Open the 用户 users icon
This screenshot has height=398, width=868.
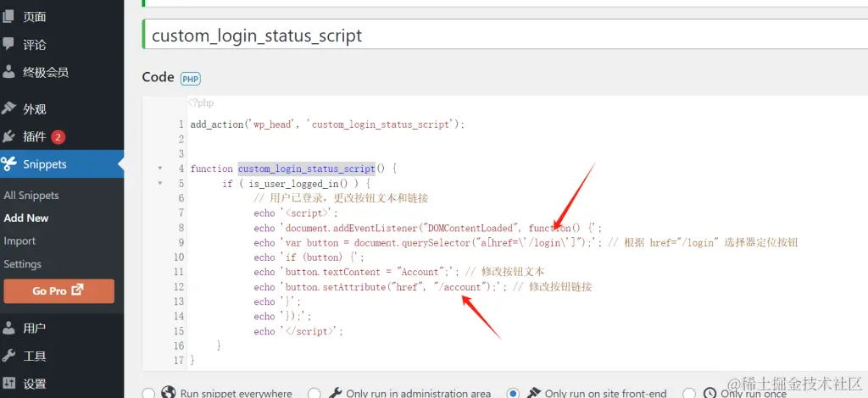click(x=8, y=329)
